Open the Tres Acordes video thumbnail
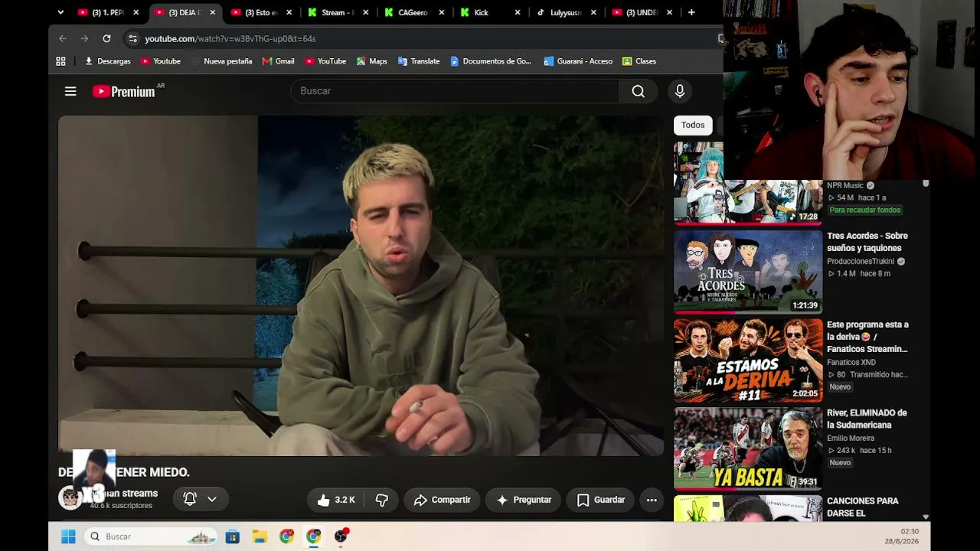The image size is (980, 551). (748, 272)
